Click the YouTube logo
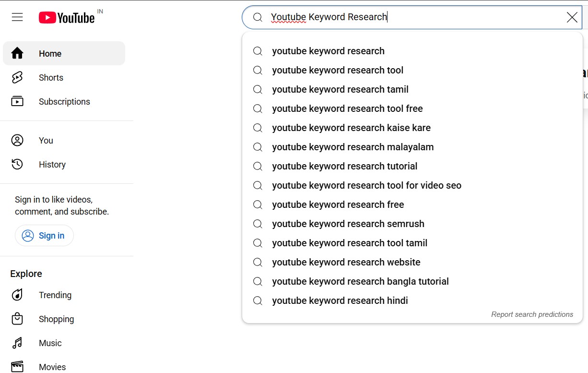The height and width of the screenshot is (373, 588). tap(67, 18)
